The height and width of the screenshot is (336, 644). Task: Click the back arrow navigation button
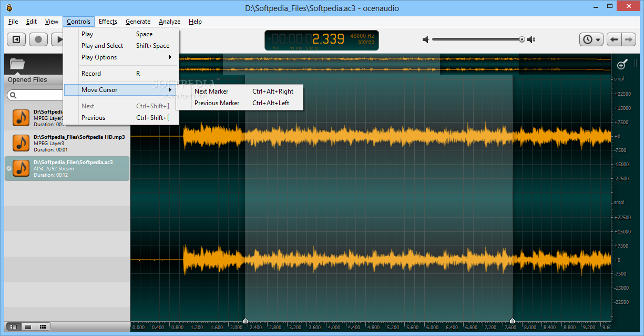point(614,39)
